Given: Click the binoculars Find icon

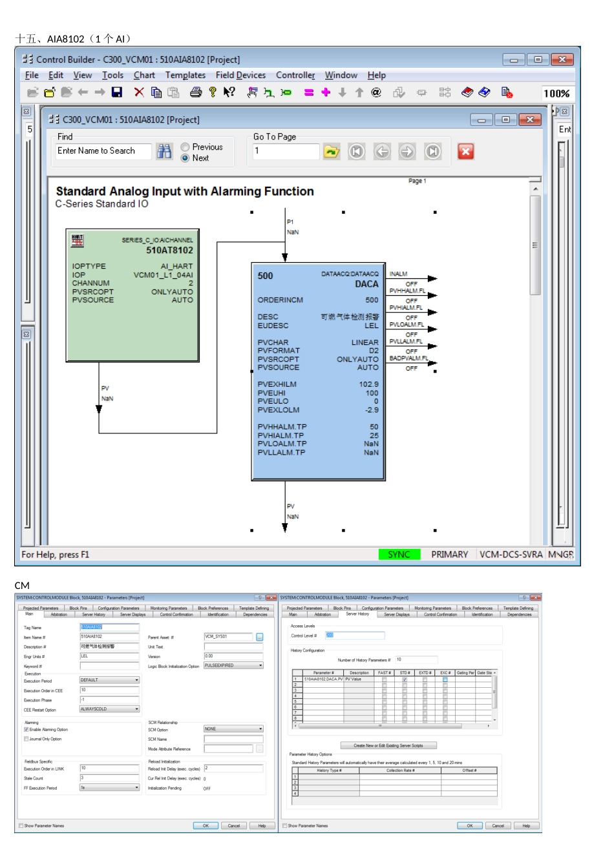Looking at the screenshot, I should pos(165,151).
